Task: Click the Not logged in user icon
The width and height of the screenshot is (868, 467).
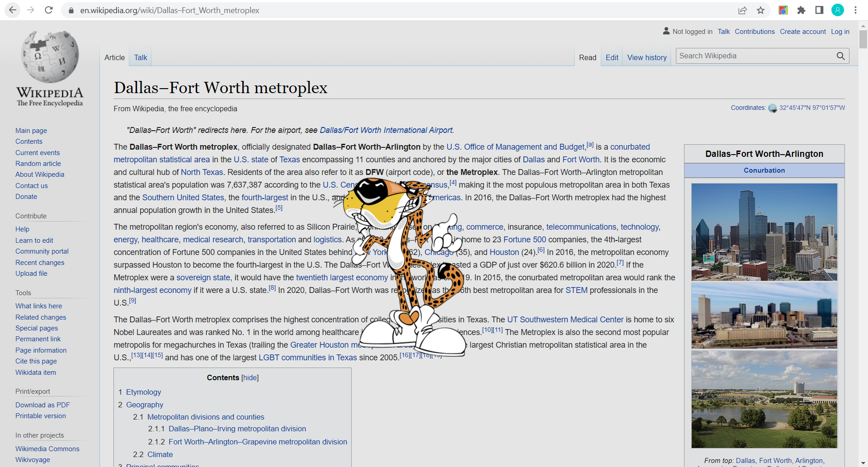Action: click(666, 31)
